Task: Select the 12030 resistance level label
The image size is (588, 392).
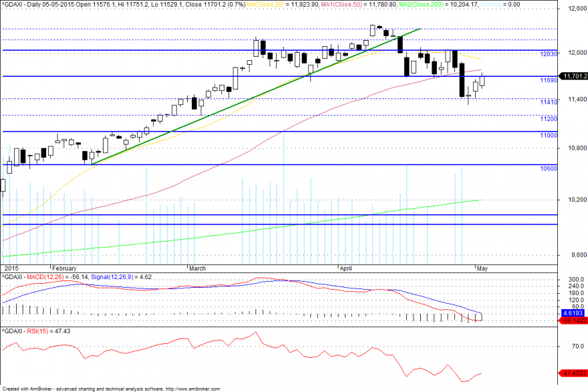Action: [x=549, y=54]
